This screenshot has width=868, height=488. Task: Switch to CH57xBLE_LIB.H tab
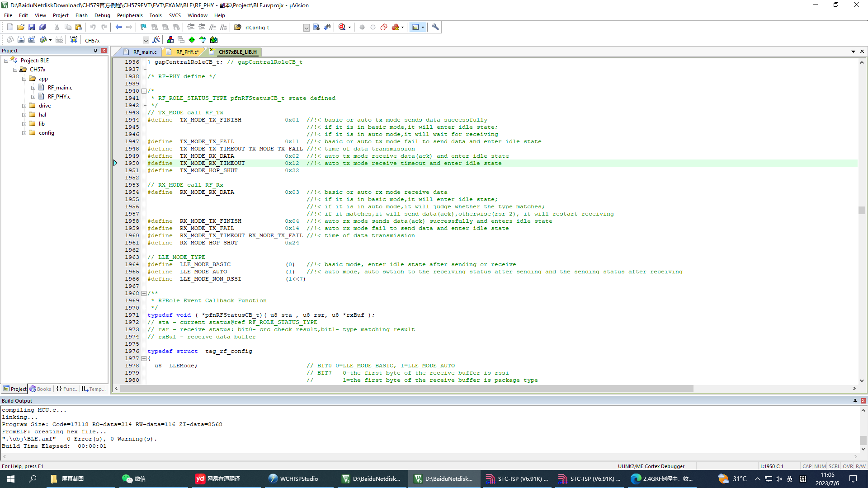237,52
